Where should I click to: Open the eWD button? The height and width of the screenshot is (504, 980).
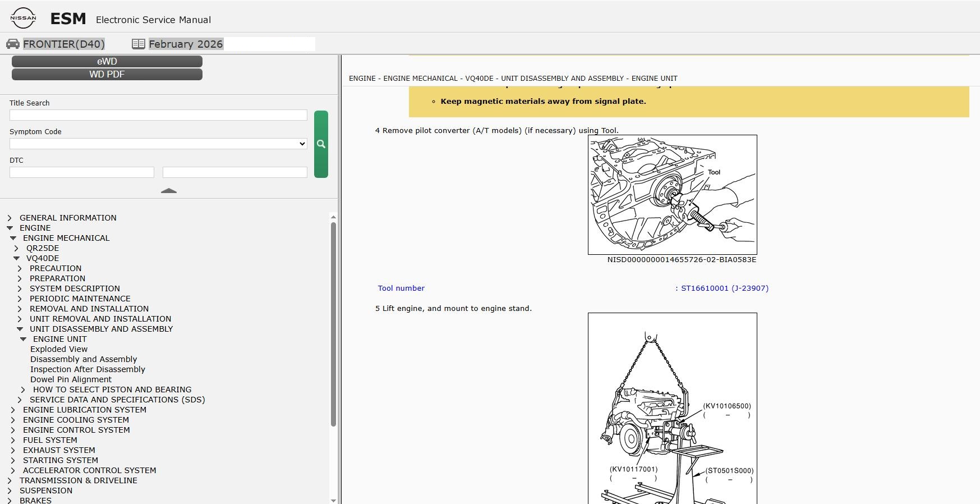107,61
